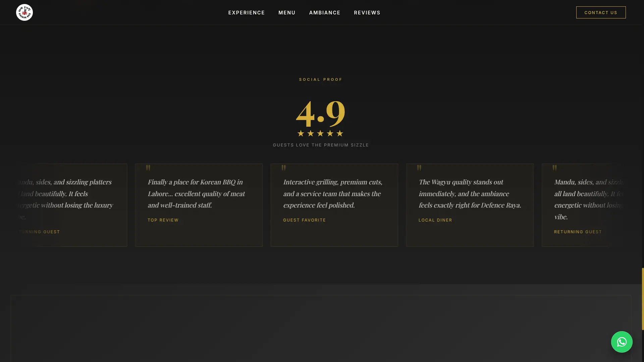The height and width of the screenshot is (362, 644).
Task: Go to the Menu nav section
Action: (x=287, y=13)
